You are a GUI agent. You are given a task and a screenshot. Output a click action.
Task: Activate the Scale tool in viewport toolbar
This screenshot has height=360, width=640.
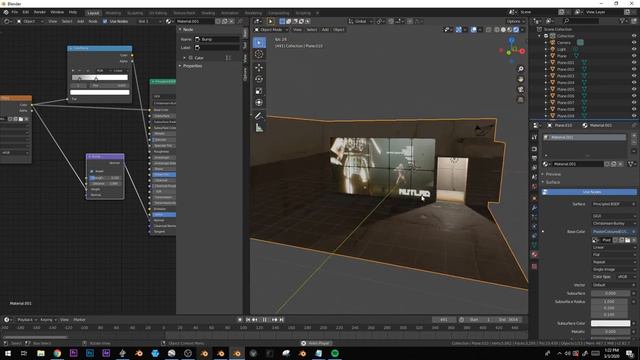(259, 91)
